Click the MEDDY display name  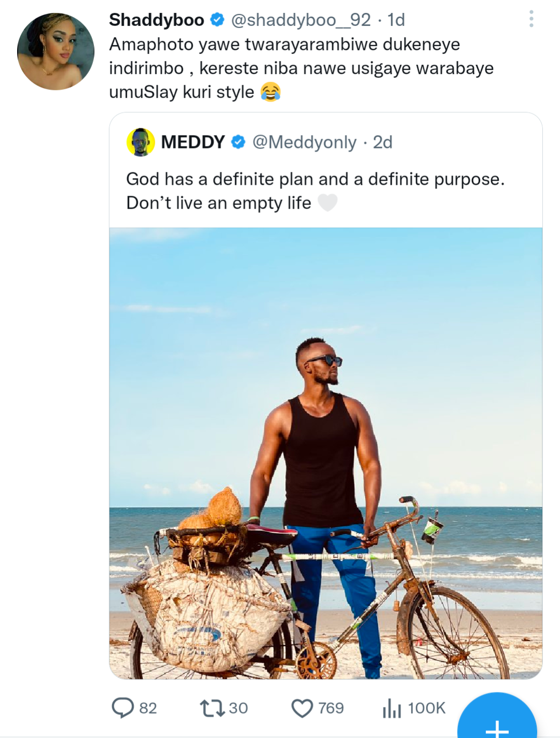point(193,142)
